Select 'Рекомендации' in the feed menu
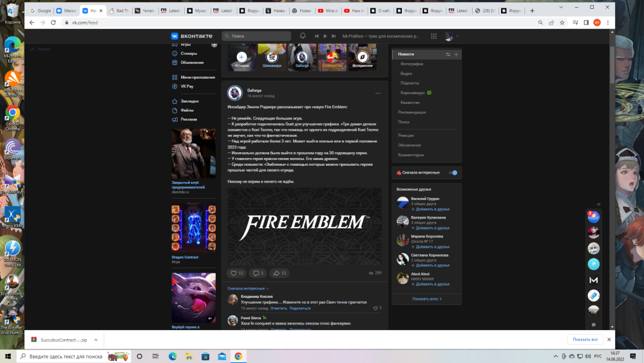This screenshot has height=363, width=644. pyautogui.click(x=412, y=112)
